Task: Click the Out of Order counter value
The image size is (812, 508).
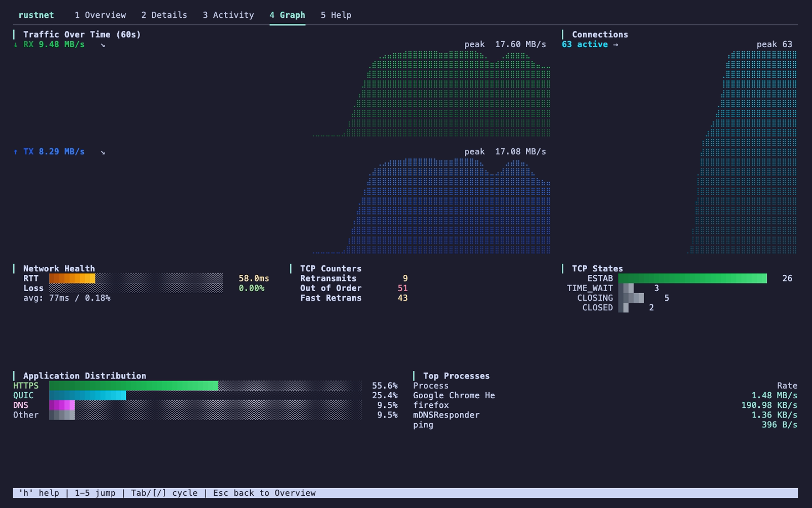Action: [402, 288]
